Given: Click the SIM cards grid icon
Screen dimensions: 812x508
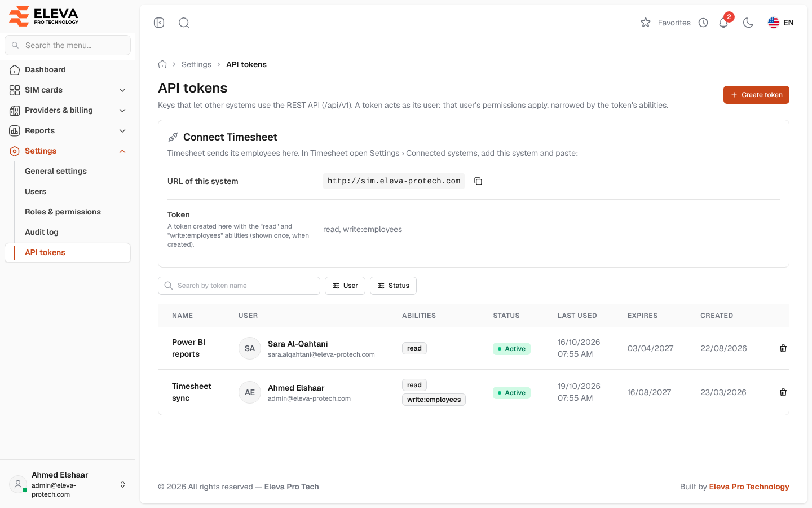Looking at the screenshot, I should tap(15, 90).
